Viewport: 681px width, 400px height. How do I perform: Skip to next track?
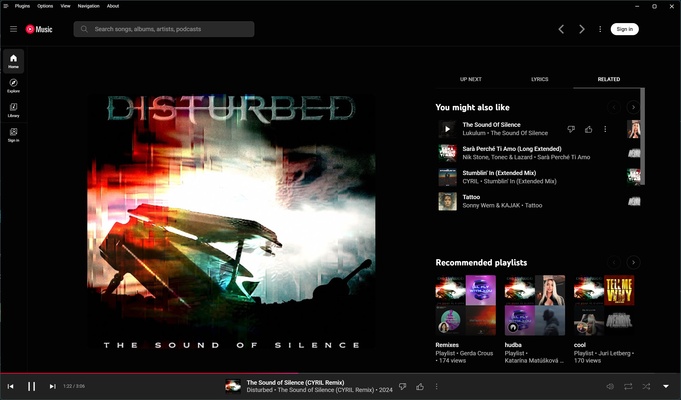click(53, 386)
